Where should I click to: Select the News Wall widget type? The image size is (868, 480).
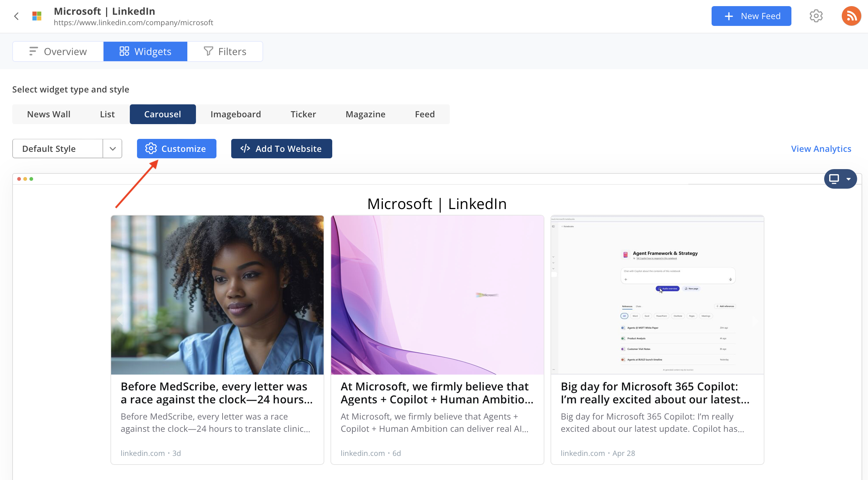(x=49, y=114)
